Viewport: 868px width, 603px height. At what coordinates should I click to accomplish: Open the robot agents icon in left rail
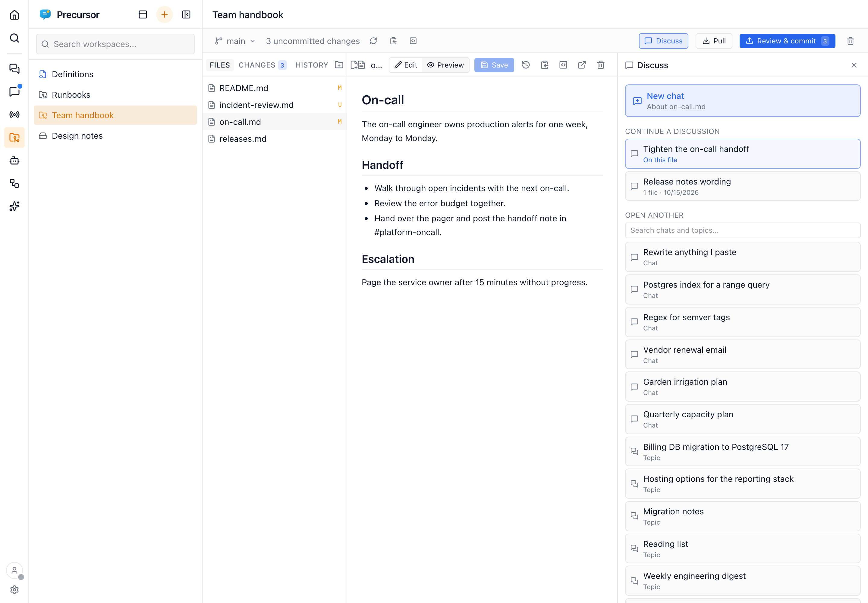pos(14,161)
